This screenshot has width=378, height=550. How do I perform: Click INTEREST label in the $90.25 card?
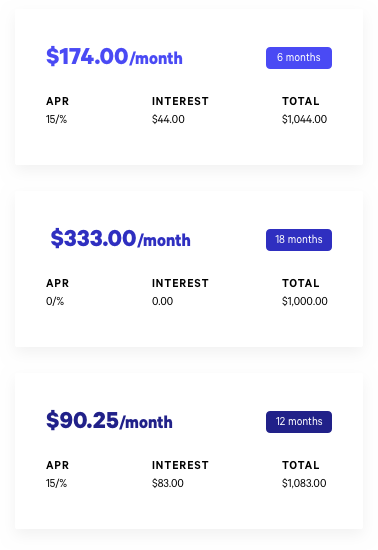180,465
